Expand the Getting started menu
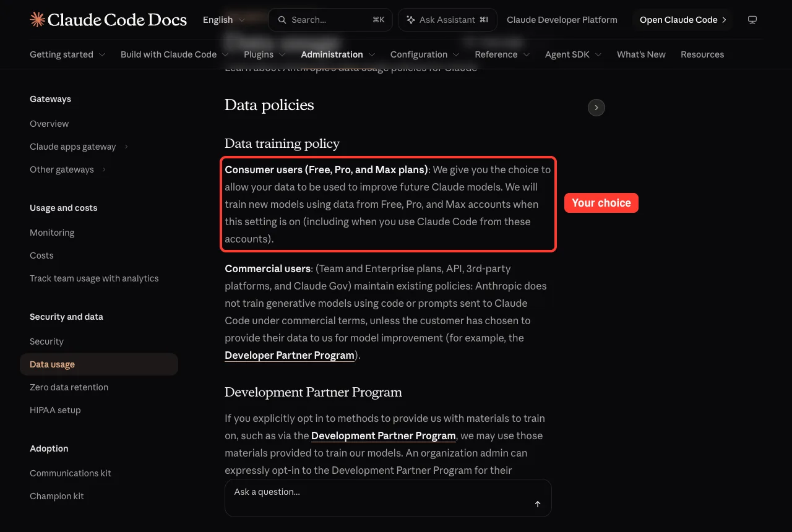This screenshot has width=792, height=532. click(x=67, y=54)
